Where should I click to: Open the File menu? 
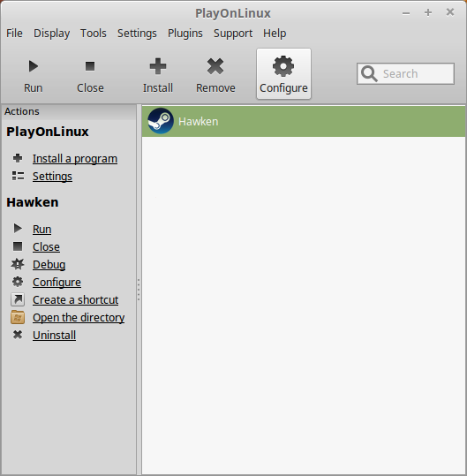point(14,33)
